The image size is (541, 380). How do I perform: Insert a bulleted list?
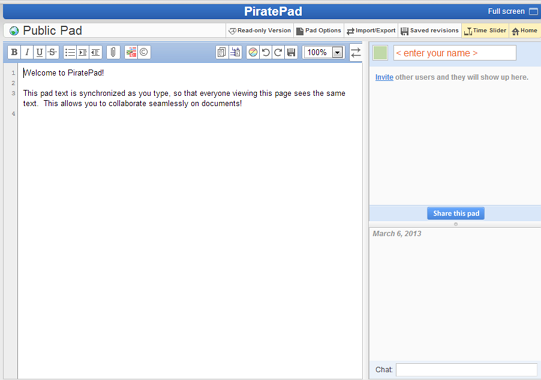click(70, 52)
